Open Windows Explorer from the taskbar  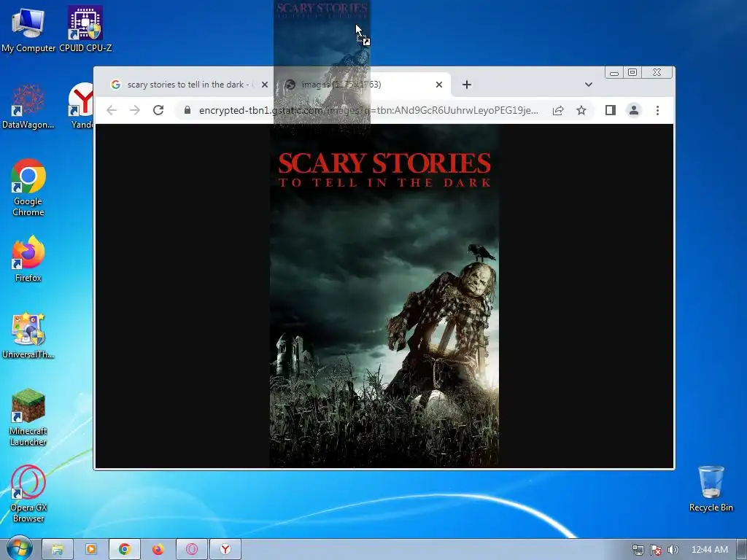pyautogui.click(x=57, y=550)
